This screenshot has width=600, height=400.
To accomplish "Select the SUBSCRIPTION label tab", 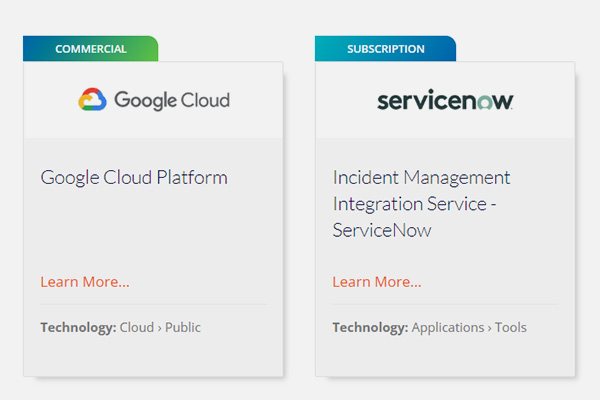I will 385,49.
